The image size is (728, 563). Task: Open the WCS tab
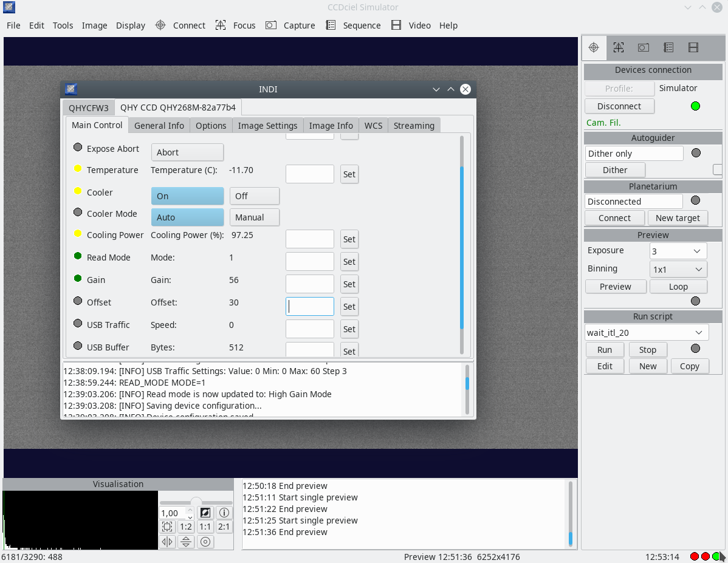pyautogui.click(x=373, y=125)
